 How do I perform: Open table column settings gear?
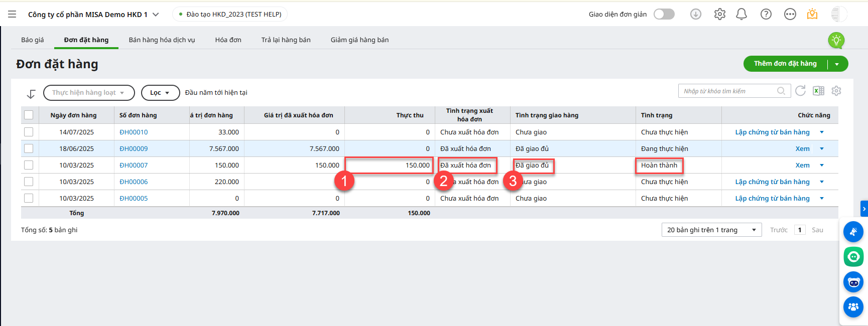pos(836,91)
